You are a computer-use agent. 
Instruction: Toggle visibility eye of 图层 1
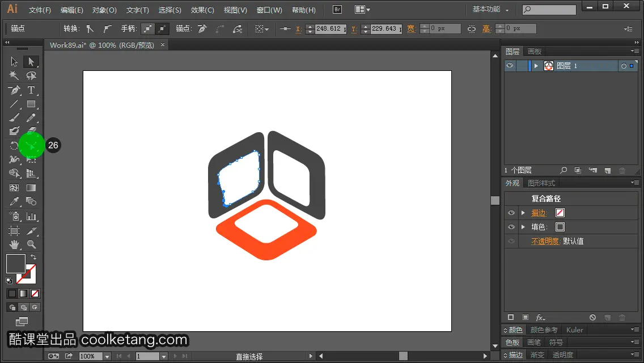pos(510,66)
